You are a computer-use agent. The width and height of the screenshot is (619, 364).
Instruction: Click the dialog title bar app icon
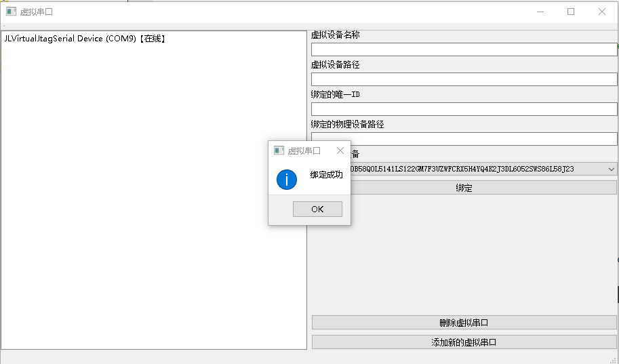(x=279, y=150)
